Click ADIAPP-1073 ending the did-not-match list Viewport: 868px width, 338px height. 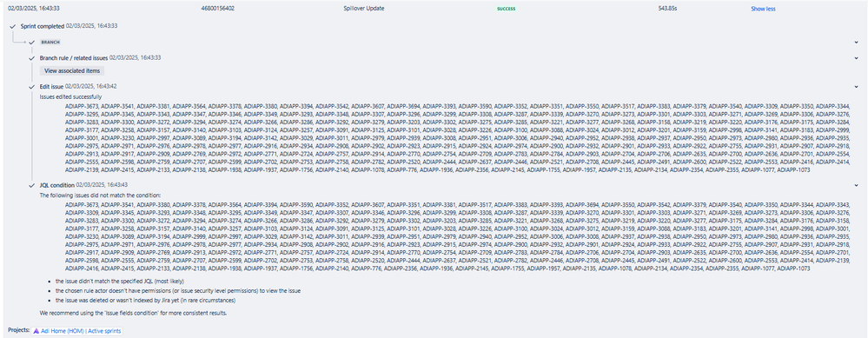point(792,268)
